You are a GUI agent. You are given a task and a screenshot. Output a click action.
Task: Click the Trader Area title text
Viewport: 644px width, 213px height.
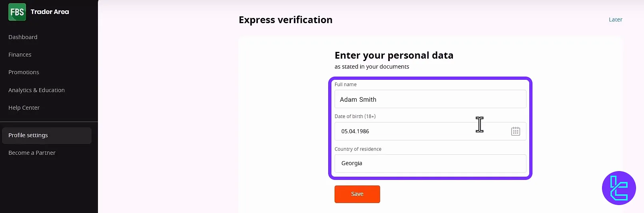point(50,12)
